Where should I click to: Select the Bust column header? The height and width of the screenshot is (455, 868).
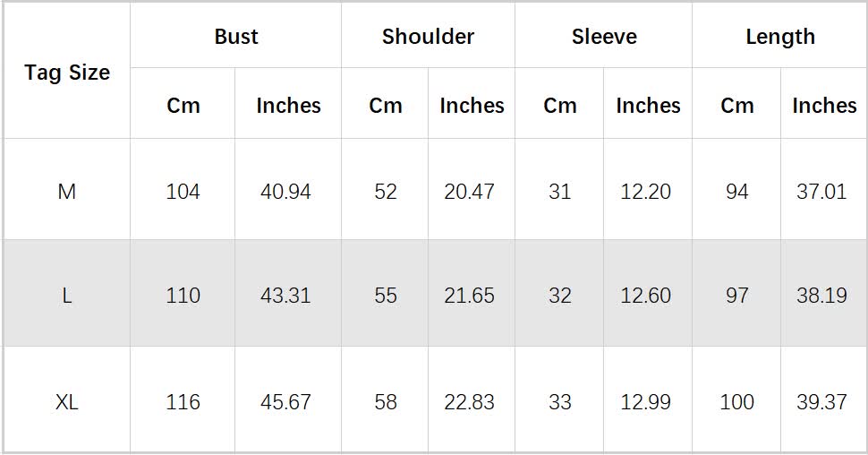tap(236, 36)
